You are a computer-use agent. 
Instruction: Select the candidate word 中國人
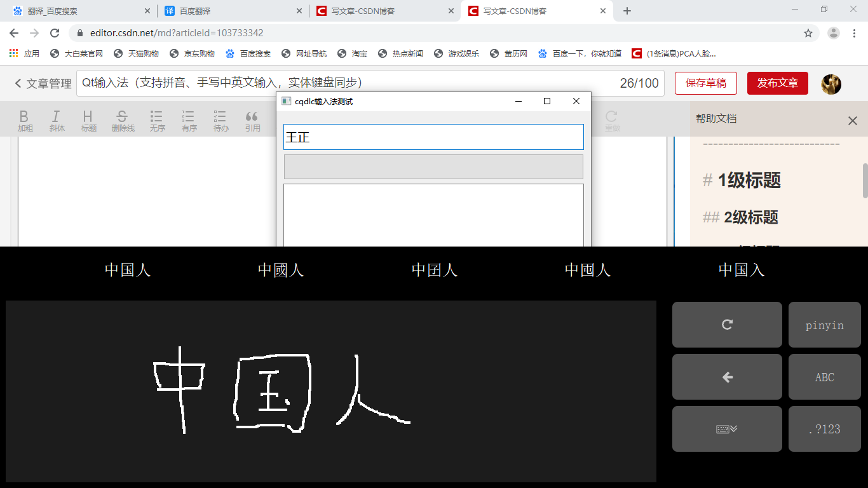280,270
